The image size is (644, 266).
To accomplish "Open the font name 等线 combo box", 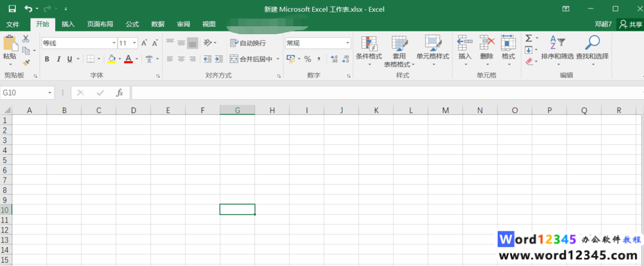I will [79, 43].
